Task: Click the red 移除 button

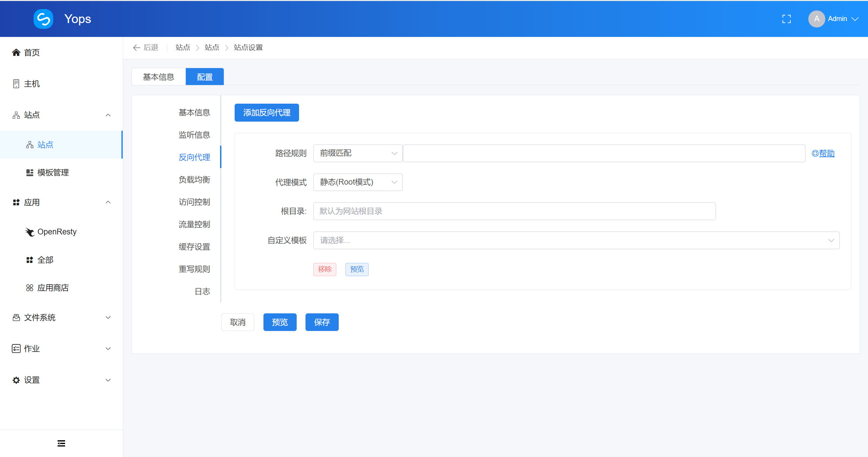Action: (x=324, y=269)
